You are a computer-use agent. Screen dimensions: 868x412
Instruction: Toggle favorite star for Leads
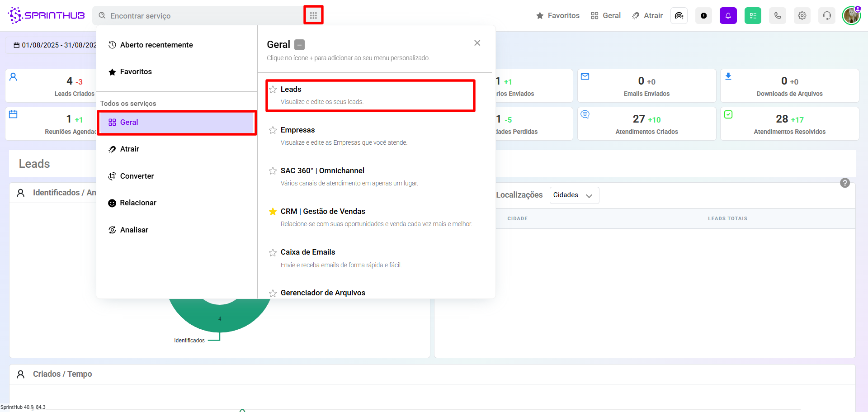pyautogui.click(x=273, y=90)
